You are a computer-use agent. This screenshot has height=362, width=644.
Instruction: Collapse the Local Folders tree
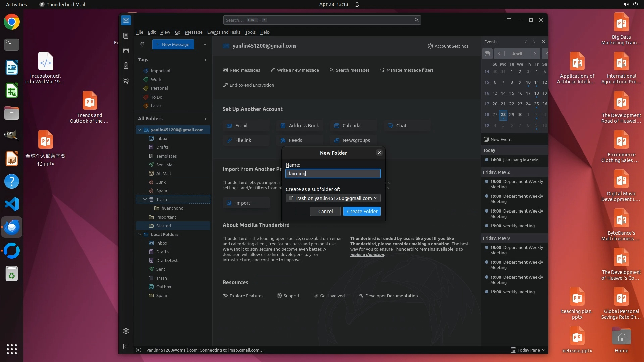click(140, 234)
